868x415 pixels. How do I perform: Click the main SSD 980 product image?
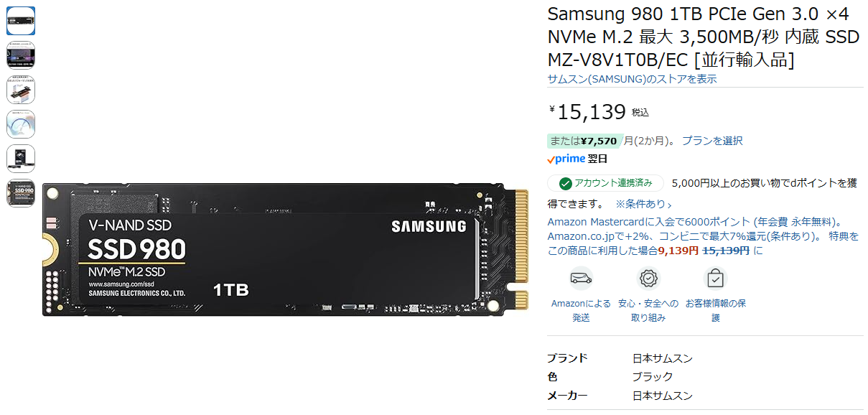click(x=285, y=249)
